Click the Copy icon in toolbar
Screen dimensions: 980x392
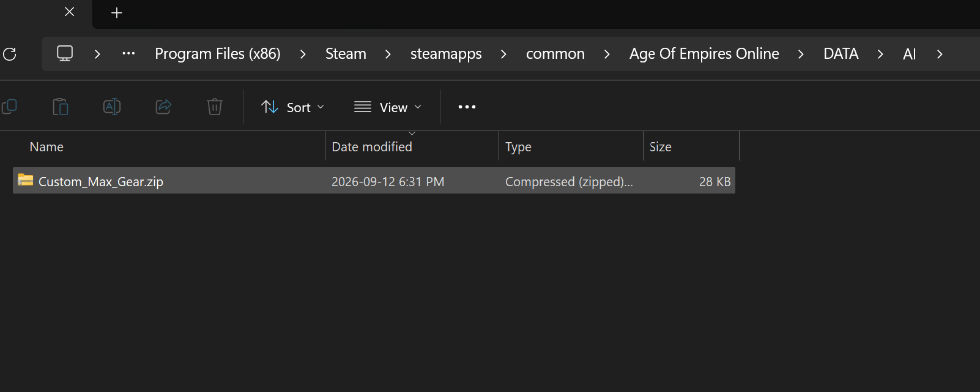pyautogui.click(x=9, y=107)
